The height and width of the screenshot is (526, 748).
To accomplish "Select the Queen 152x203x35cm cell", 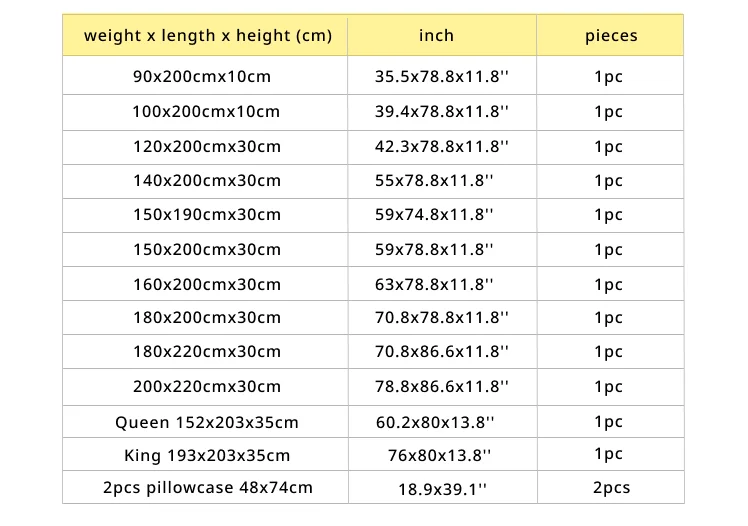I will [207, 423].
